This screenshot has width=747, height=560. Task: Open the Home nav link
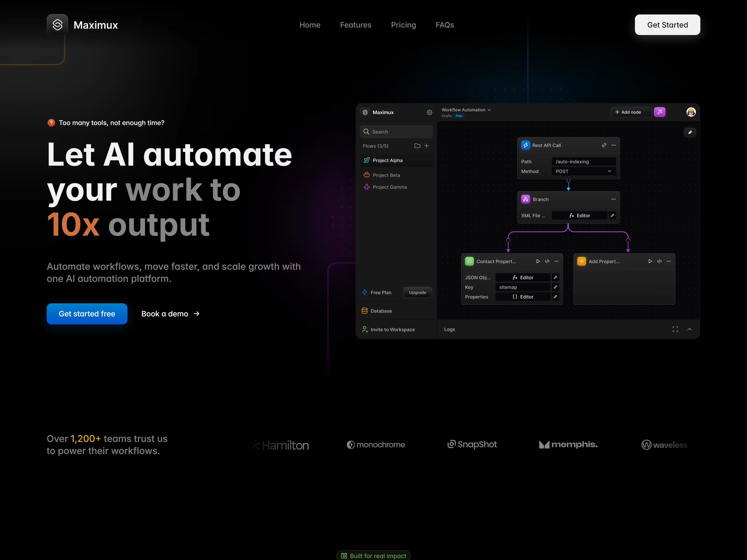coord(310,25)
